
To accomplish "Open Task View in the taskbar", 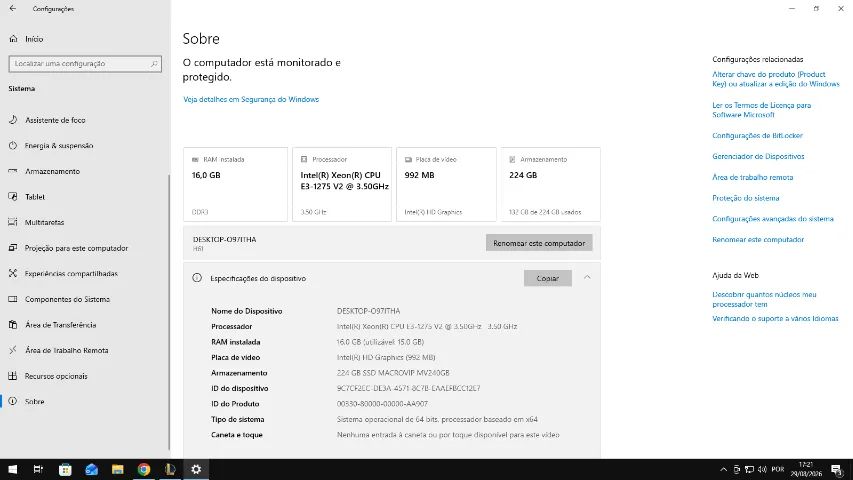I will [x=38, y=469].
